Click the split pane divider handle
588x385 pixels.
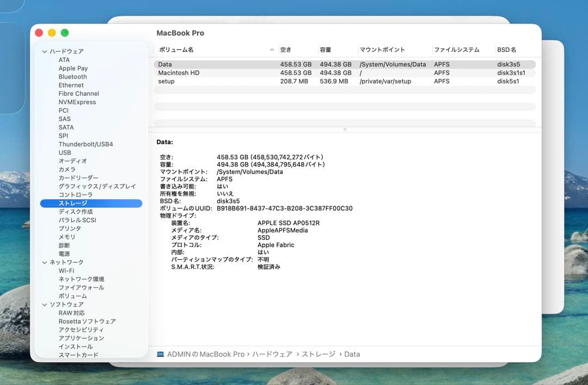pos(345,130)
